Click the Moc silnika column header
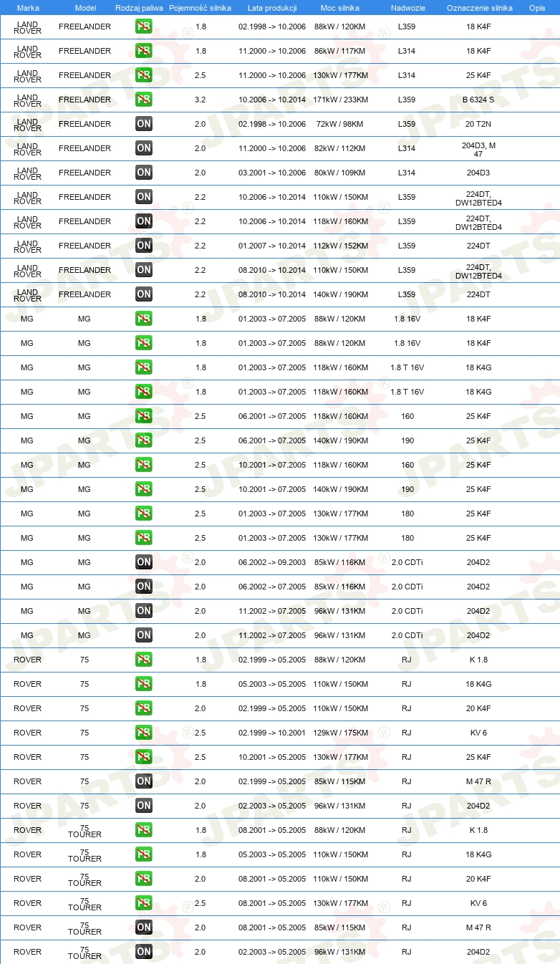Viewport: 560px width, 964px height. pos(340,8)
